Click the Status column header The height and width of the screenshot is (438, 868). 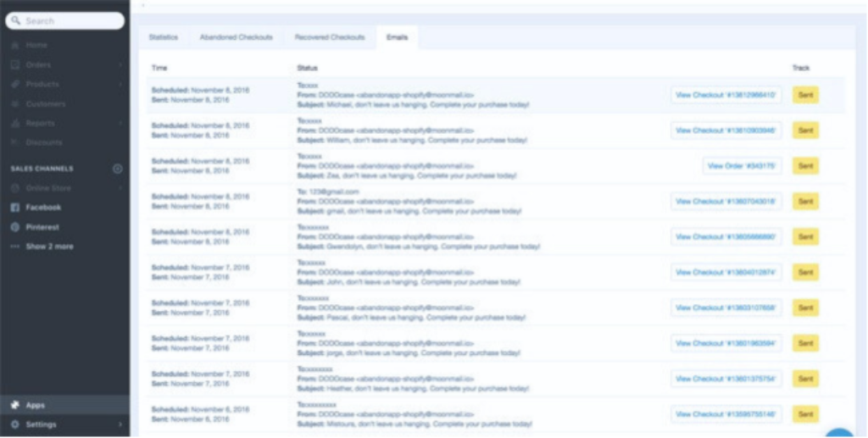coord(307,68)
